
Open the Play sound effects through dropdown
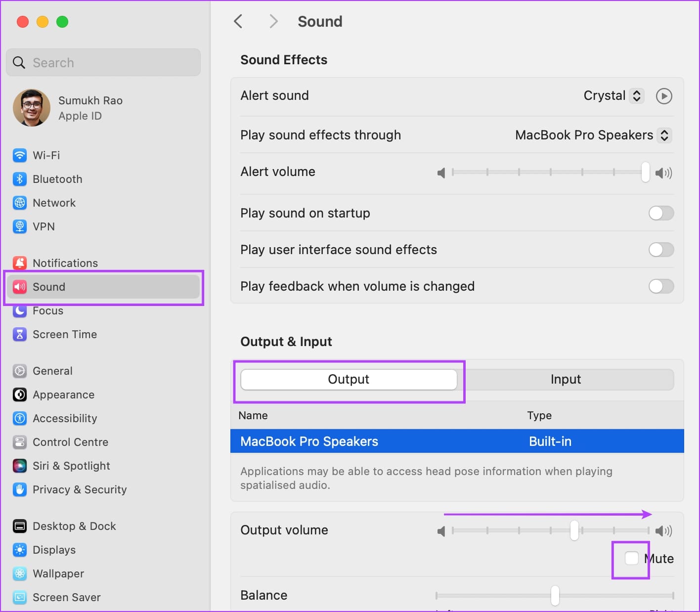coord(665,135)
